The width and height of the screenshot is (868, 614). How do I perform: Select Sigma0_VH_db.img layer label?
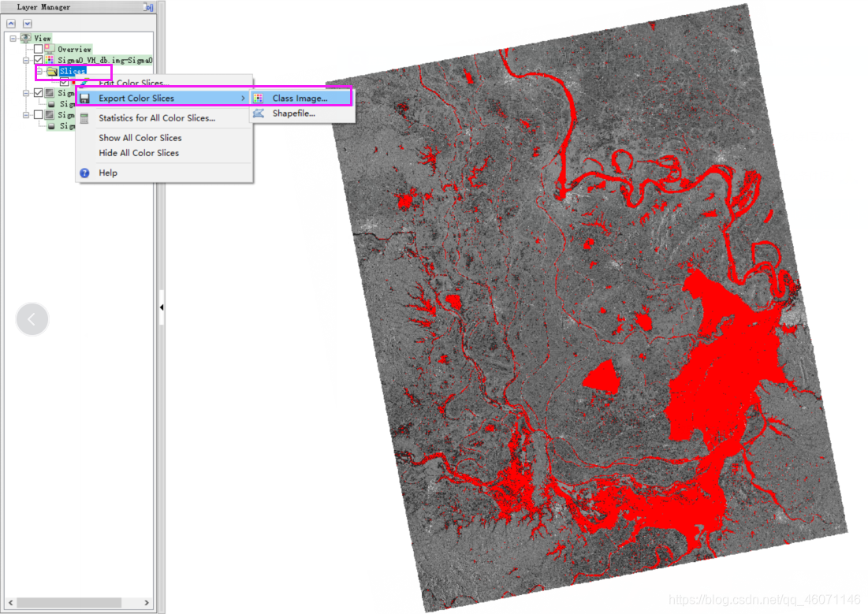(105, 60)
